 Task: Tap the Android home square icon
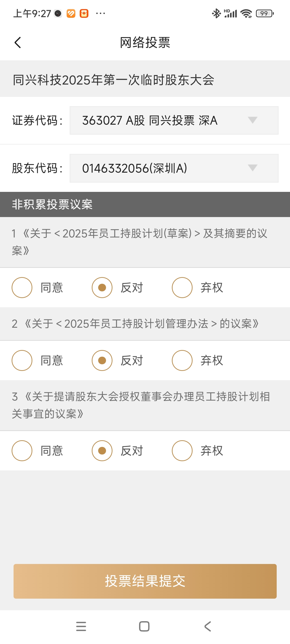click(x=144, y=626)
